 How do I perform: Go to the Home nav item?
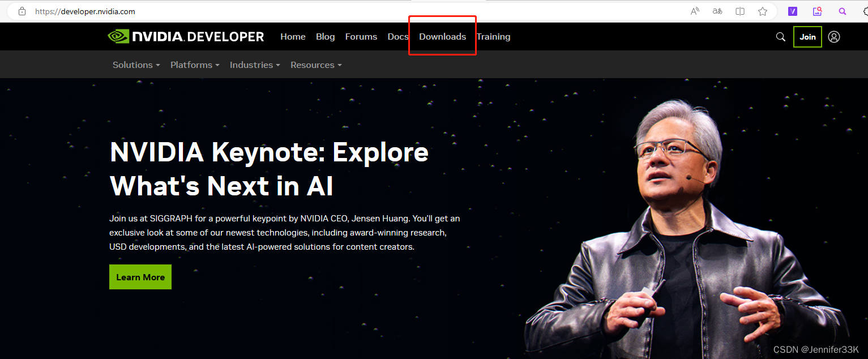pyautogui.click(x=293, y=37)
